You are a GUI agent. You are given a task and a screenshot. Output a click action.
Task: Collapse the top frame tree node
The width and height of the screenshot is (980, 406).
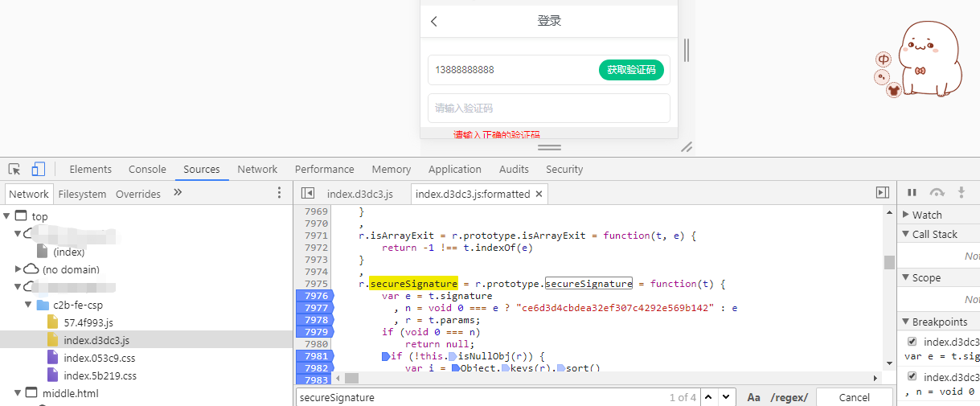click(7, 216)
